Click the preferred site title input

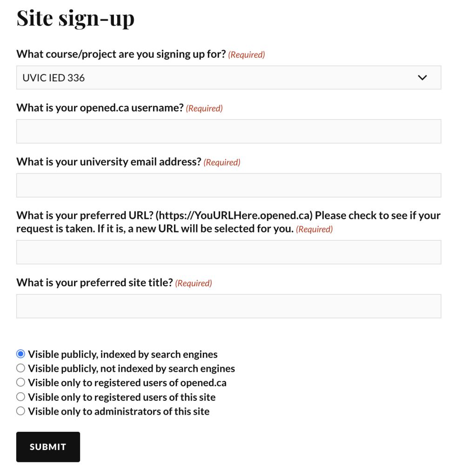pyautogui.click(x=228, y=306)
